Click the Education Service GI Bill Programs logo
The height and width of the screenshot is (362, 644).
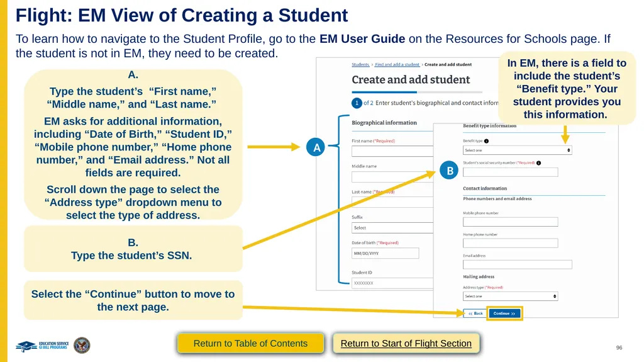(42, 346)
